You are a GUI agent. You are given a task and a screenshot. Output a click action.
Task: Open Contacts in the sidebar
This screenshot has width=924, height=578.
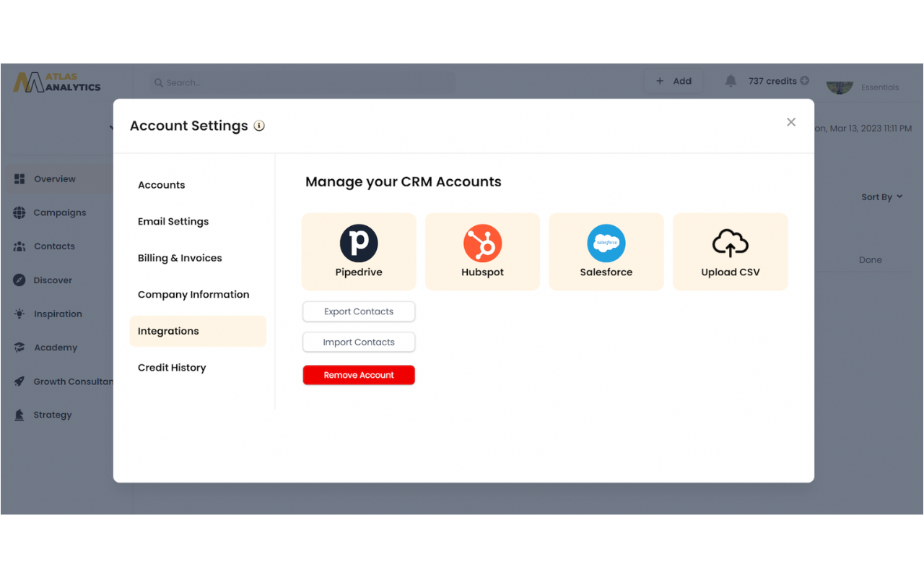pos(54,246)
